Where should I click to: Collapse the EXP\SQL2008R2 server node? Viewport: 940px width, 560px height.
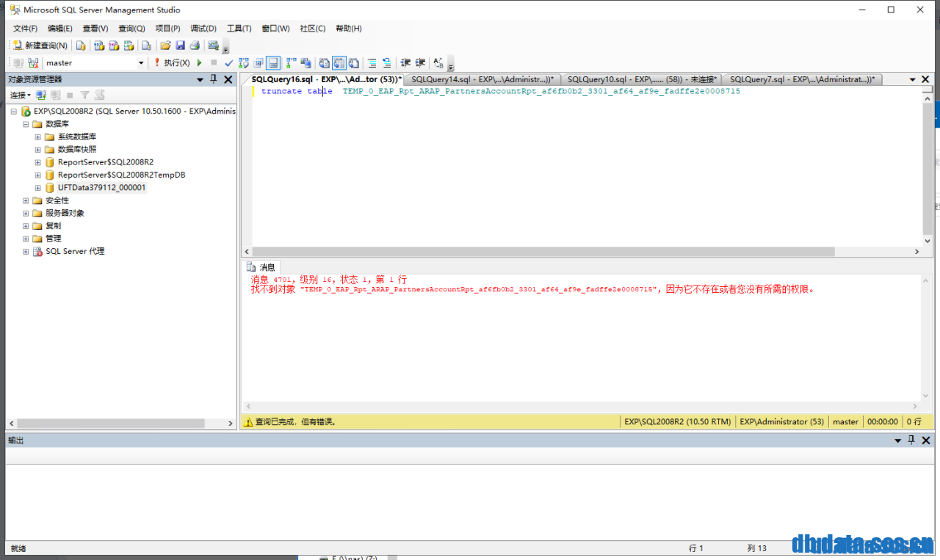pos(14,112)
